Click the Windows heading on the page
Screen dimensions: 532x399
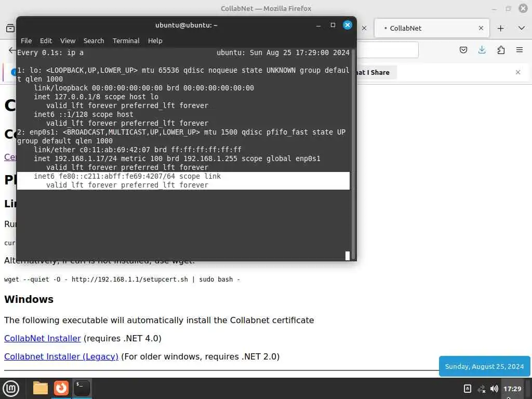tap(29, 299)
